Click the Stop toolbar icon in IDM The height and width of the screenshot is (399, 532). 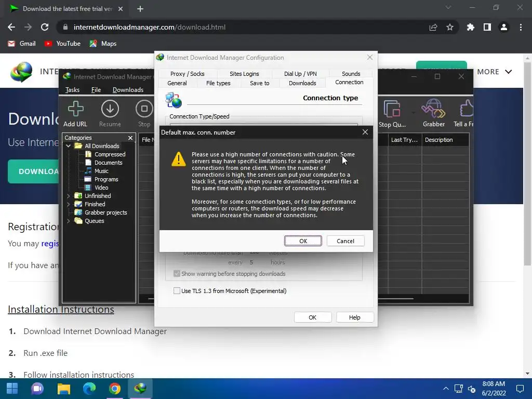144,114
